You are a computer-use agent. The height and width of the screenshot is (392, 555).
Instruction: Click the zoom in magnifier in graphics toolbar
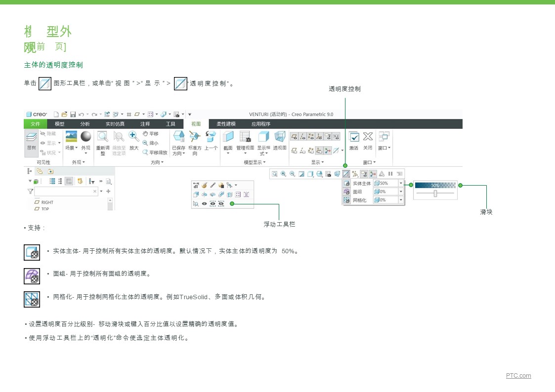point(284,174)
